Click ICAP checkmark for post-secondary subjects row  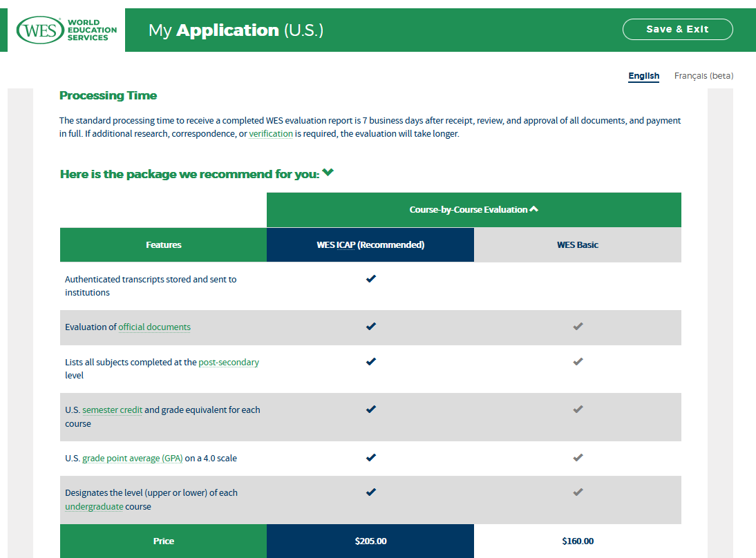click(371, 361)
